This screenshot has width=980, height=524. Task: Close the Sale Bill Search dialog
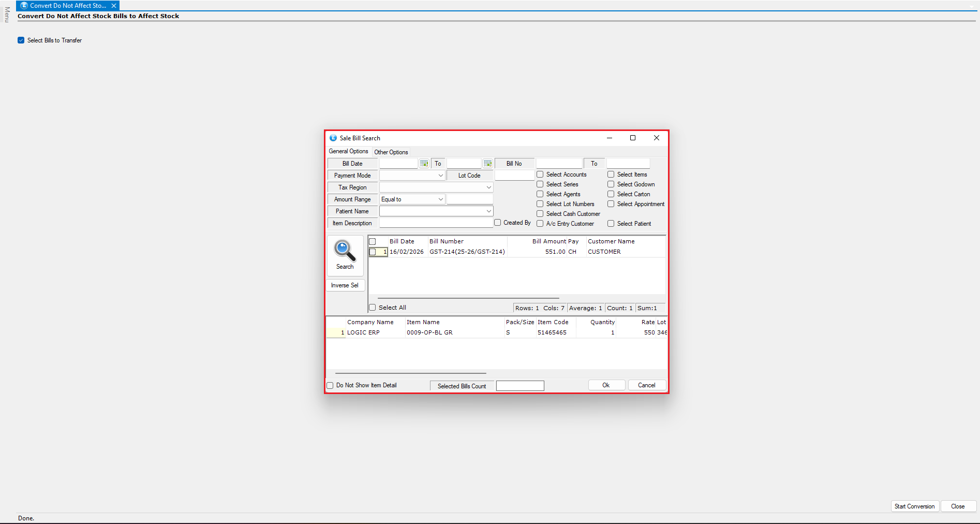656,138
